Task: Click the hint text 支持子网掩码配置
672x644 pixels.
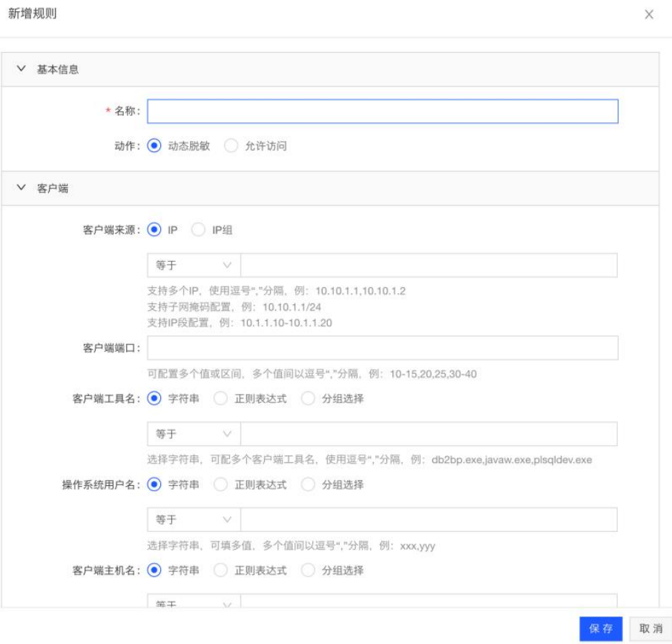Action: pyautogui.click(x=234, y=307)
